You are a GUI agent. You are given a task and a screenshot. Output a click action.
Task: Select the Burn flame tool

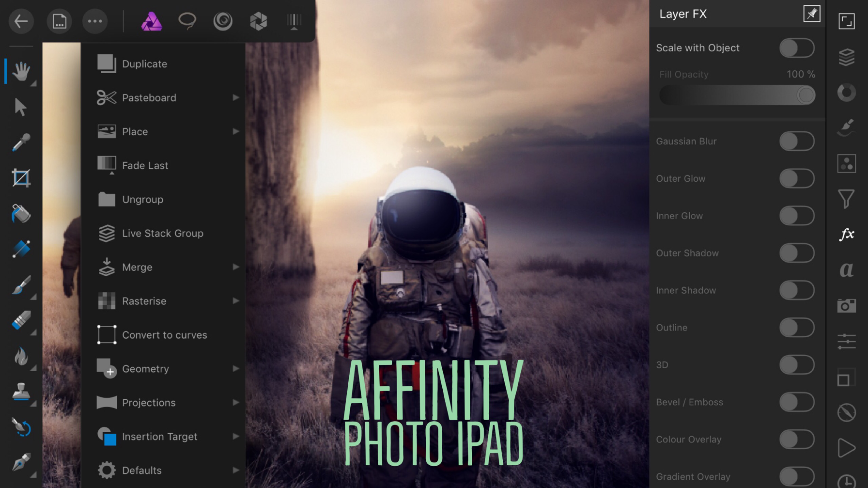pyautogui.click(x=21, y=356)
